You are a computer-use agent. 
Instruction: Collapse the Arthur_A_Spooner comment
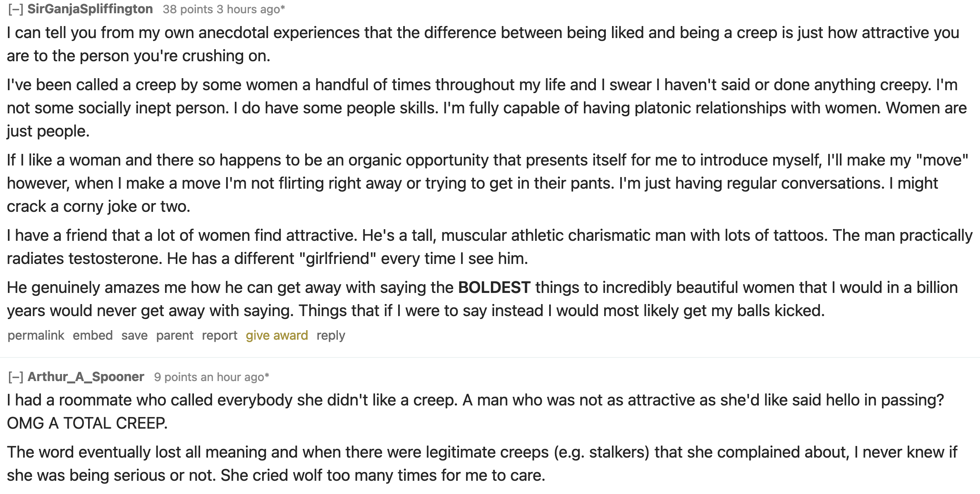coord(15,377)
